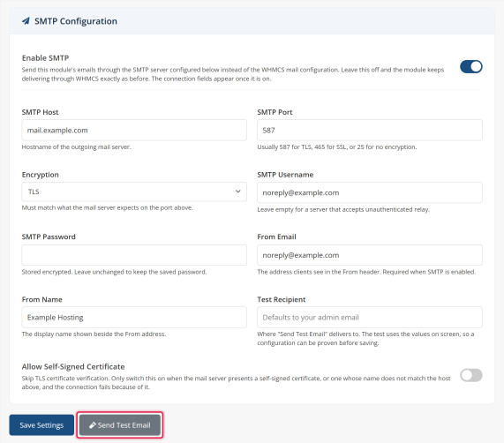Click the 'Skip TLS certificate verification' description
The image size is (504, 443).
236,383
